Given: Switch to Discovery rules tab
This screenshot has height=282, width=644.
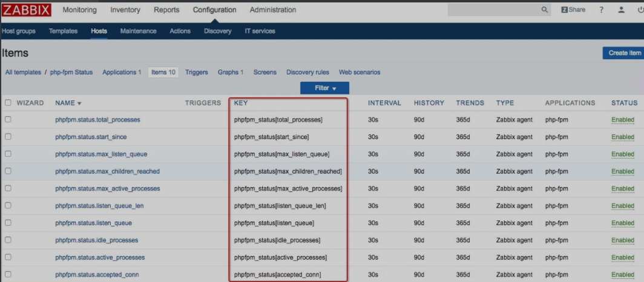Looking at the screenshot, I should [x=307, y=72].
